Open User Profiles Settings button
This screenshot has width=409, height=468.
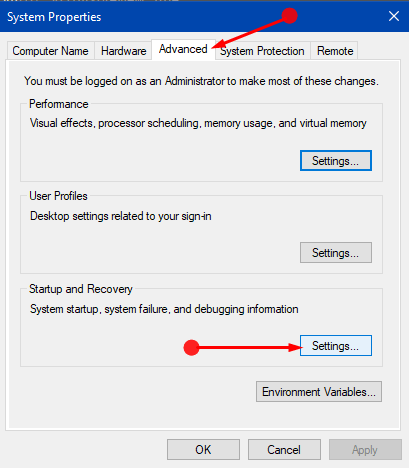click(x=336, y=253)
